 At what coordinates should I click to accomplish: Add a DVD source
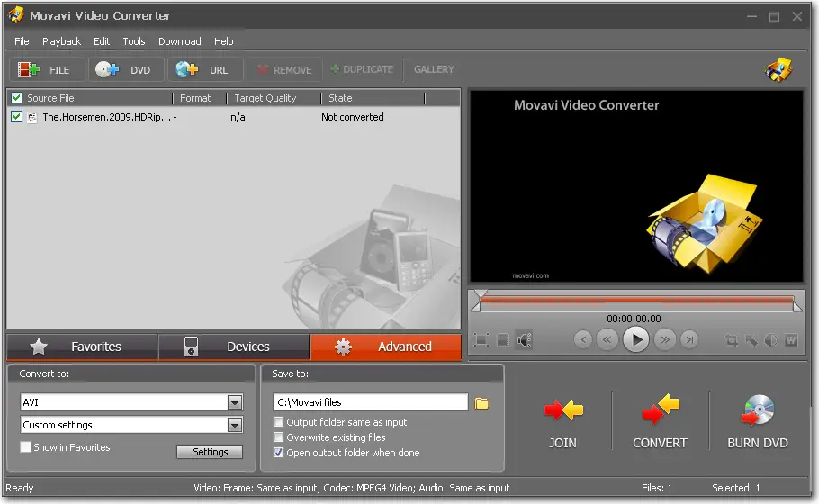(x=126, y=69)
